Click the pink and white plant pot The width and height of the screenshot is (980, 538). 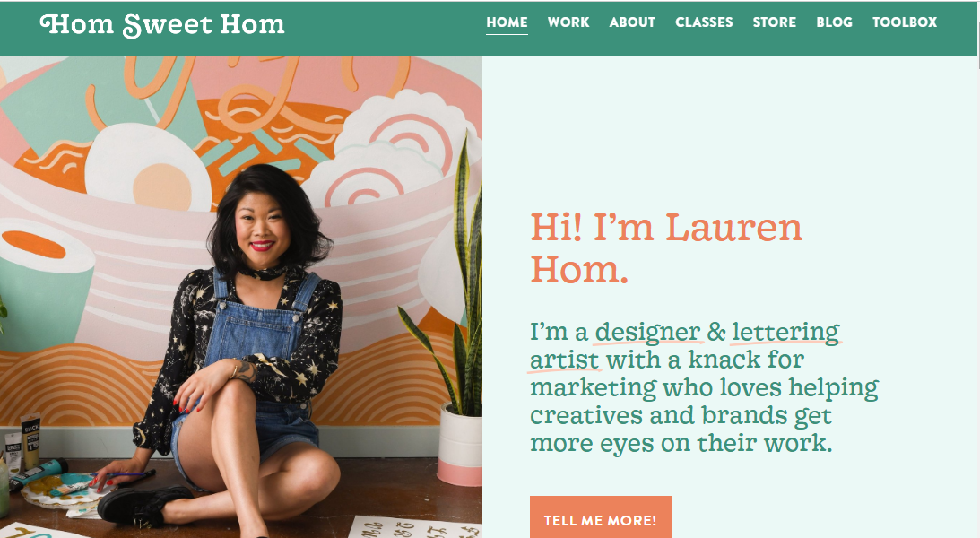460,445
